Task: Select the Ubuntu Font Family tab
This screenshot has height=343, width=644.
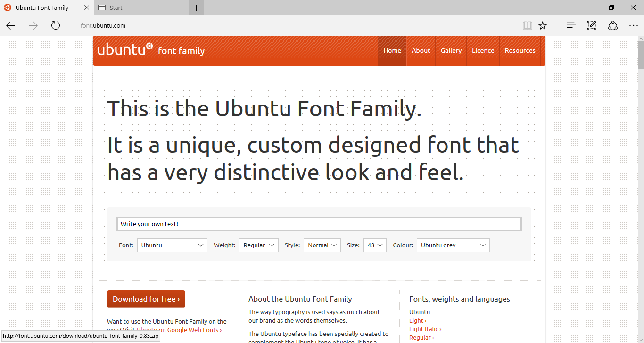Action: pyautogui.click(x=47, y=8)
